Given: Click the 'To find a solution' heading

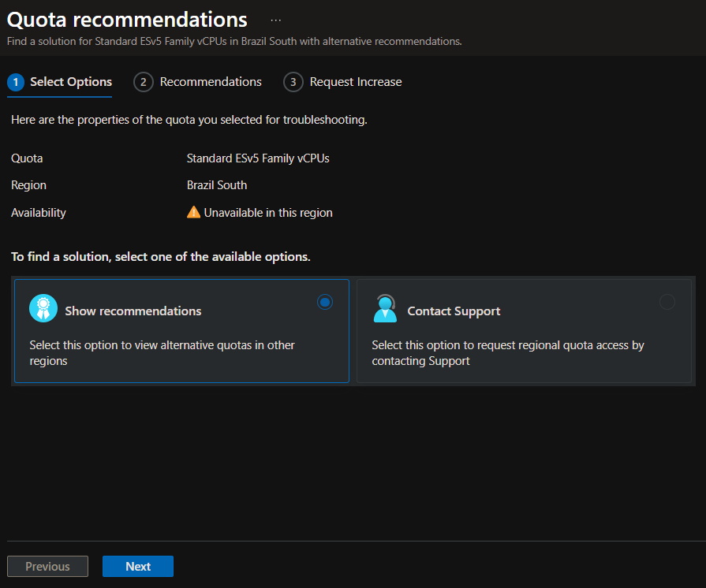Looking at the screenshot, I should (x=161, y=257).
